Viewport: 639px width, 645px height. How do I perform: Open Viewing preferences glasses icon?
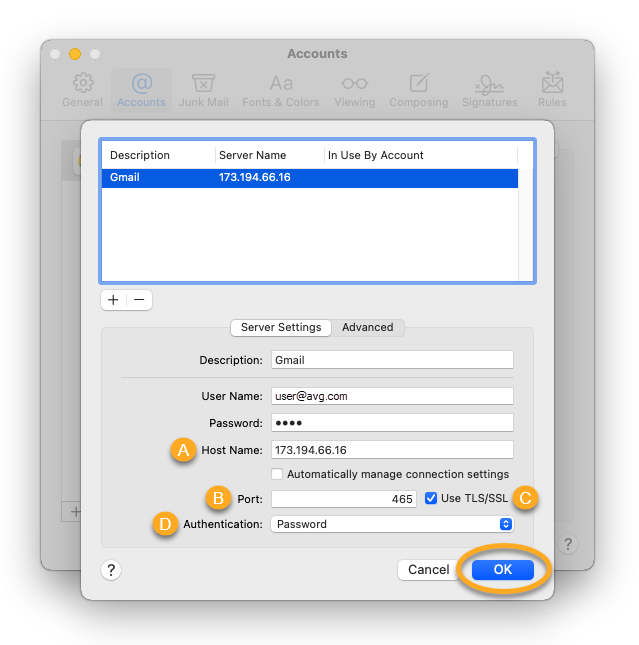pyautogui.click(x=354, y=84)
